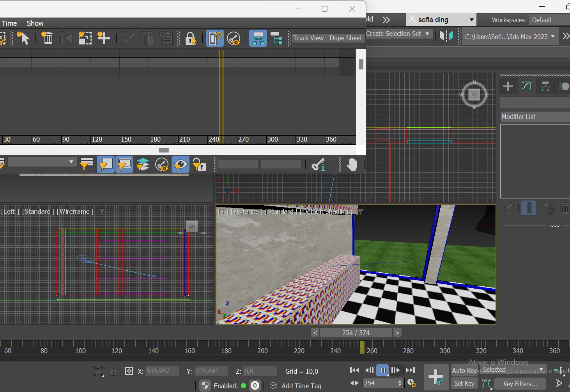The width and height of the screenshot is (570, 392).
Task: Switch to the Hierarchy panel tab
Action: click(x=545, y=86)
